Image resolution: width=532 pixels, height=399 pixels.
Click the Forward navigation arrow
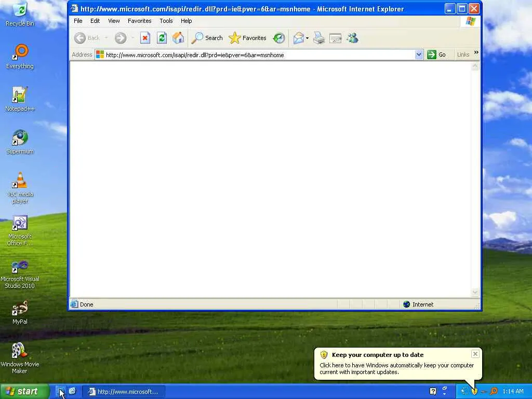point(120,38)
